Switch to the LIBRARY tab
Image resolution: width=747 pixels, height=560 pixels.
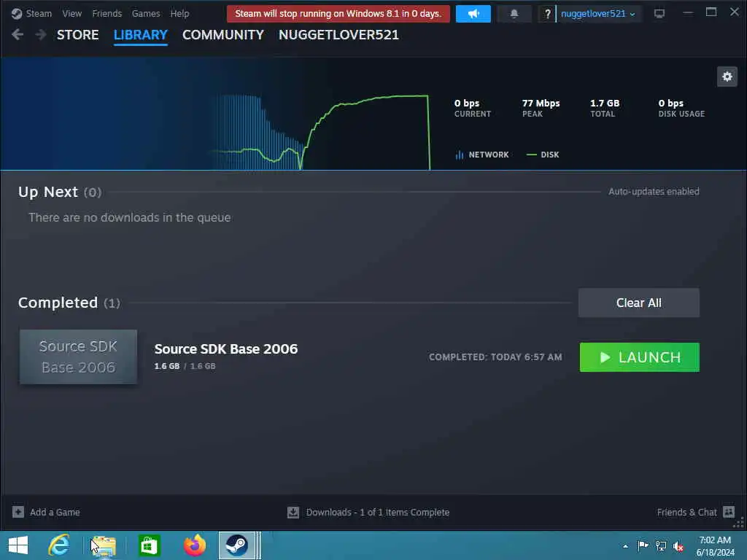141,35
